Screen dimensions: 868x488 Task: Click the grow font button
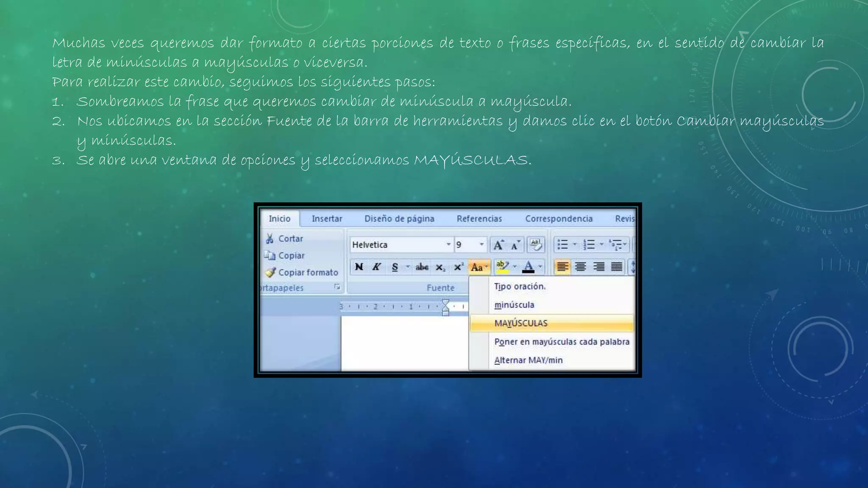(x=499, y=244)
